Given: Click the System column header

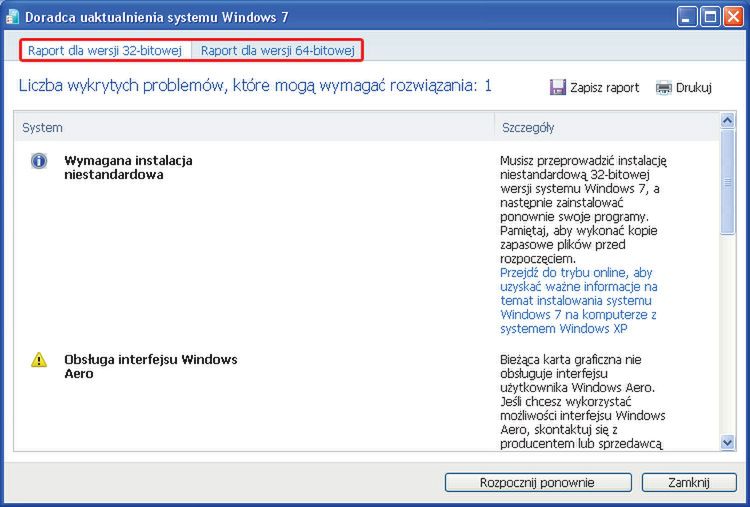Looking at the screenshot, I should [254, 127].
